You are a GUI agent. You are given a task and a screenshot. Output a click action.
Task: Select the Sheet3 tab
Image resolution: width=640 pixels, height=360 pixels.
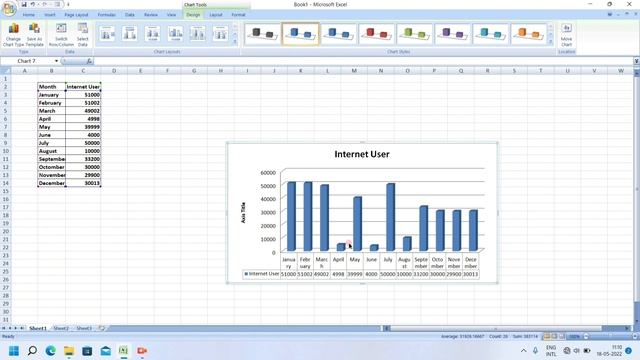pos(84,329)
